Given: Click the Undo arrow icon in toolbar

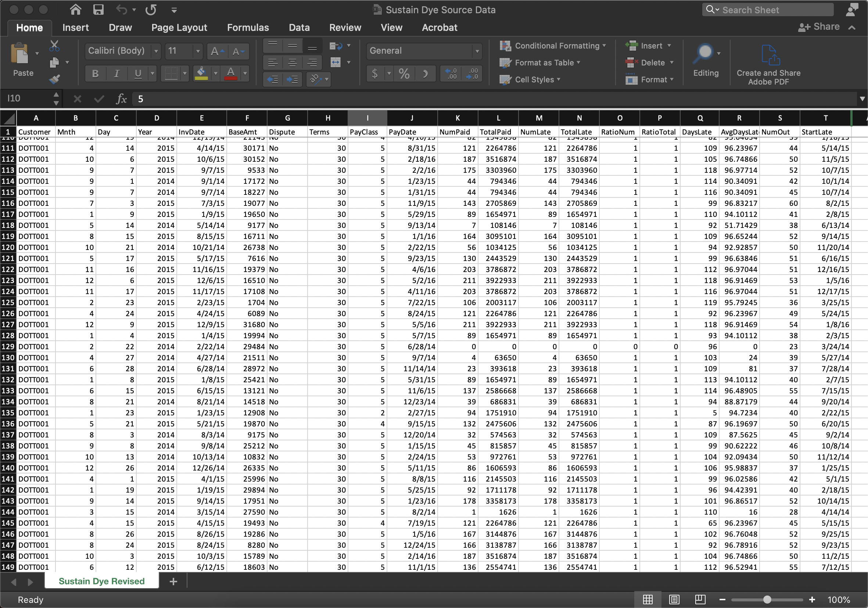Looking at the screenshot, I should tap(121, 9).
